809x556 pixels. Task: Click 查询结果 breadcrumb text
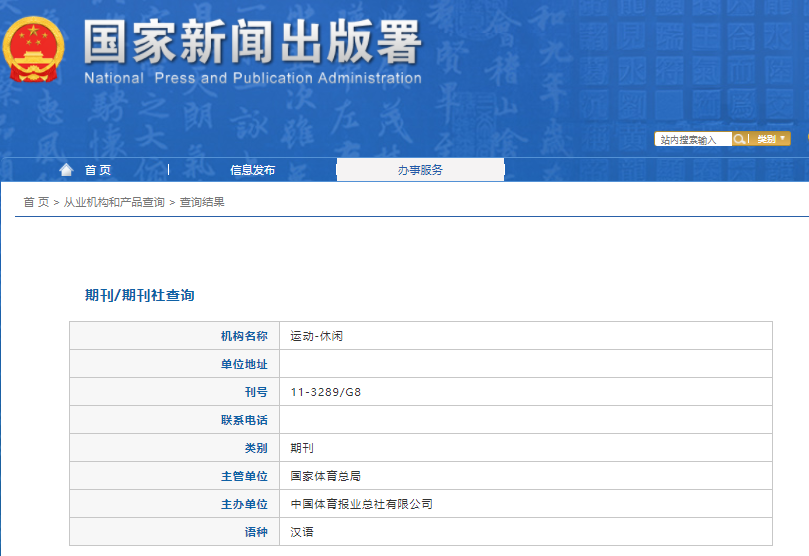[x=202, y=202]
